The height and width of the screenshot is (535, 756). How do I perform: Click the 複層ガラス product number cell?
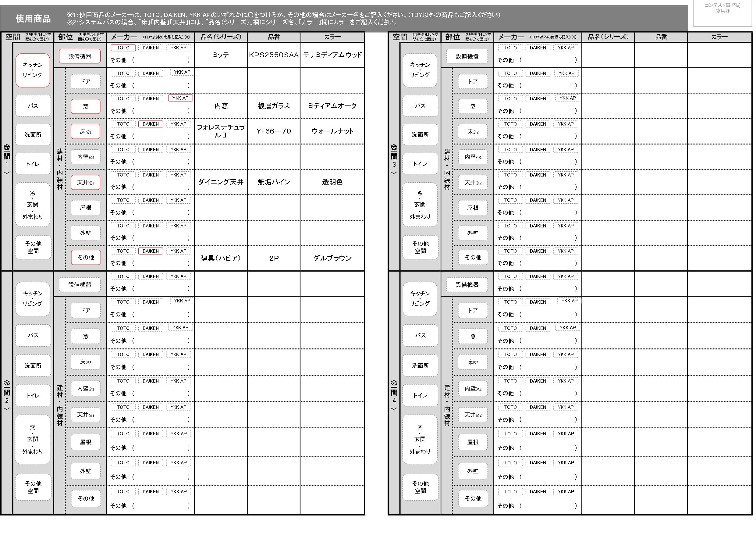click(x=274, y=106)
